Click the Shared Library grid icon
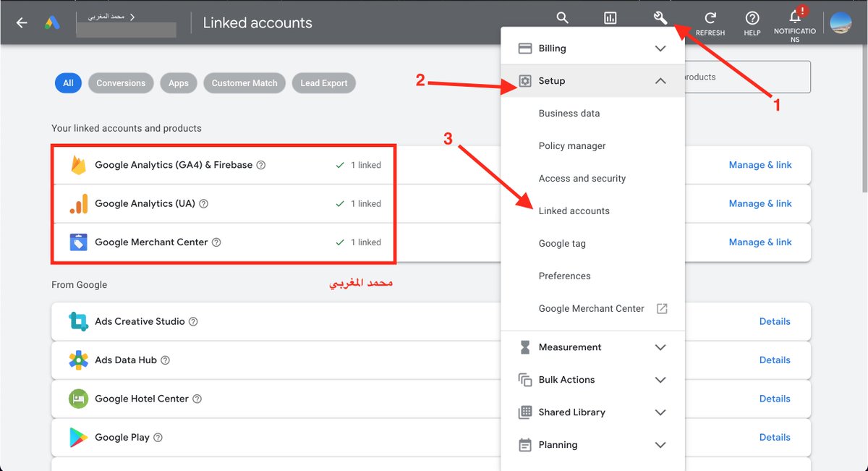 tap(525, 412)
